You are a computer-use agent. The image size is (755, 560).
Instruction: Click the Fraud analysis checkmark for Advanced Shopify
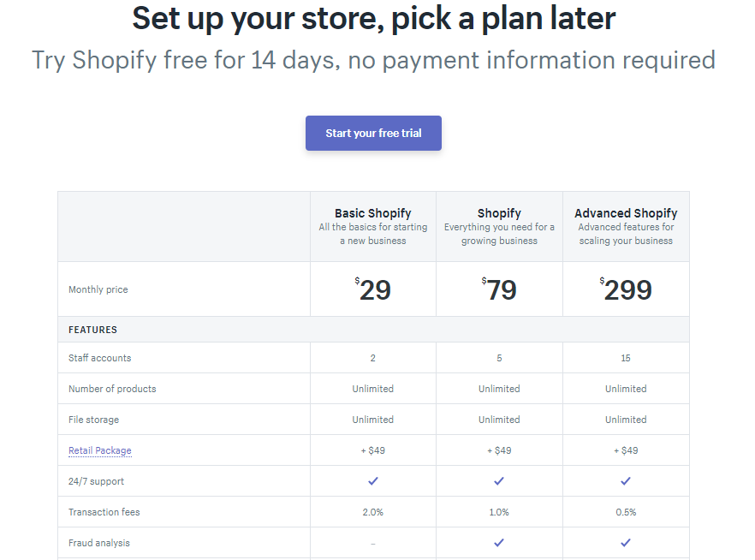(x=626, y=543)
